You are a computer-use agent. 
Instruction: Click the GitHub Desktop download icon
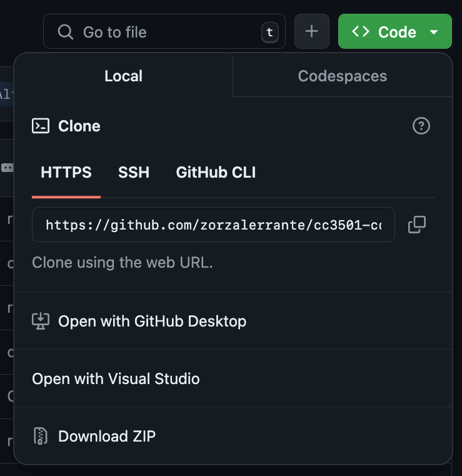(40, 322)
